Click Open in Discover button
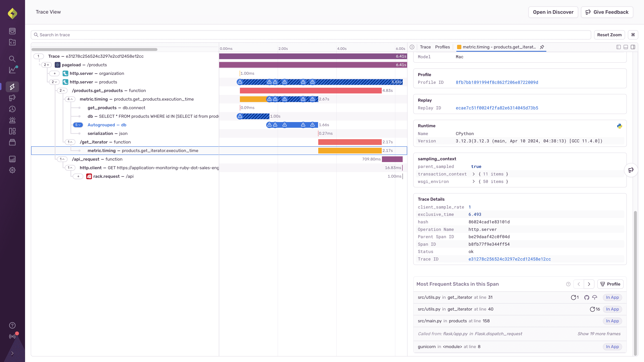 click(553, 12)
